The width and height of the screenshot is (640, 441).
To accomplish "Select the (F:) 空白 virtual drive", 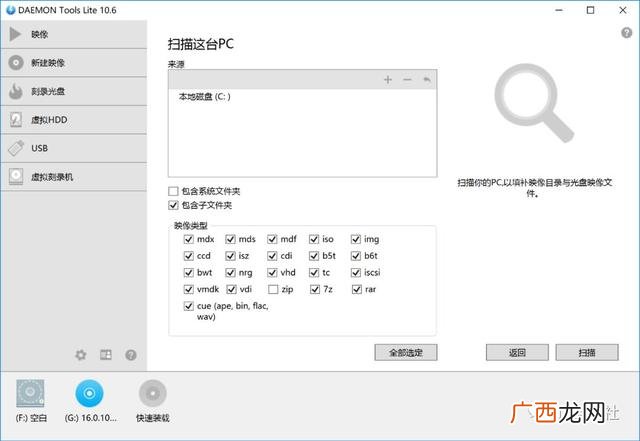I will point(31,401).
